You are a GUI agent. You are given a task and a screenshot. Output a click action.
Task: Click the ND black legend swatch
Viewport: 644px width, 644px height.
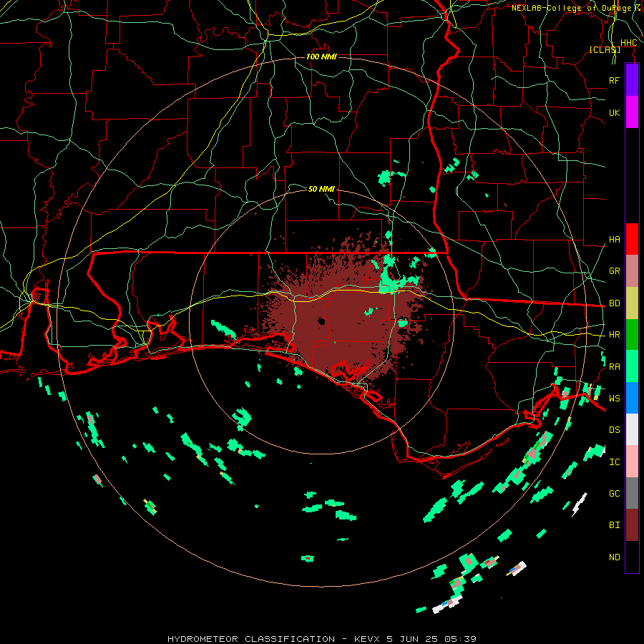[x=632, y=557]
